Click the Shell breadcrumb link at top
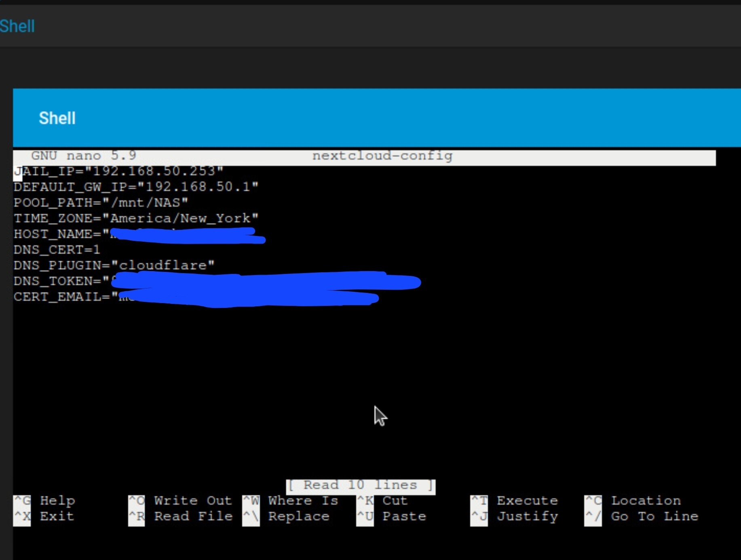 17,26
